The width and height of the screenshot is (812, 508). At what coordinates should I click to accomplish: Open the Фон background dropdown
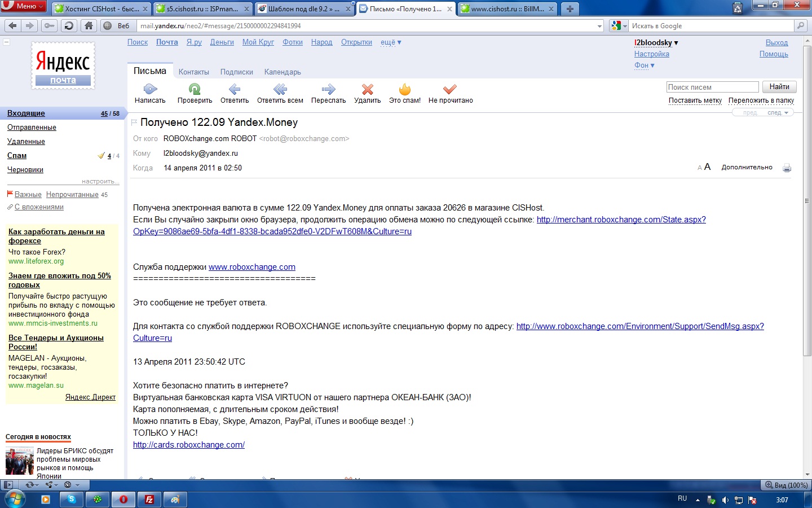(645, 65)
